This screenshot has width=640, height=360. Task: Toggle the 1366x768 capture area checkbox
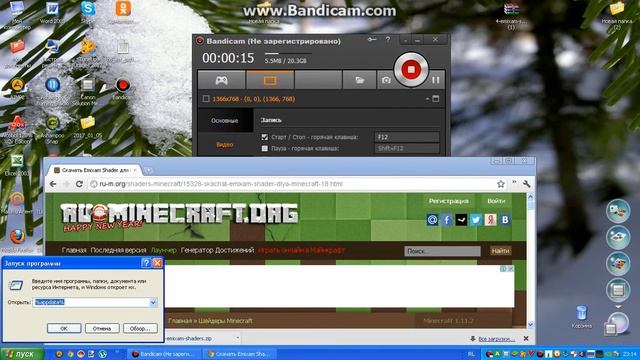point(206,99)
